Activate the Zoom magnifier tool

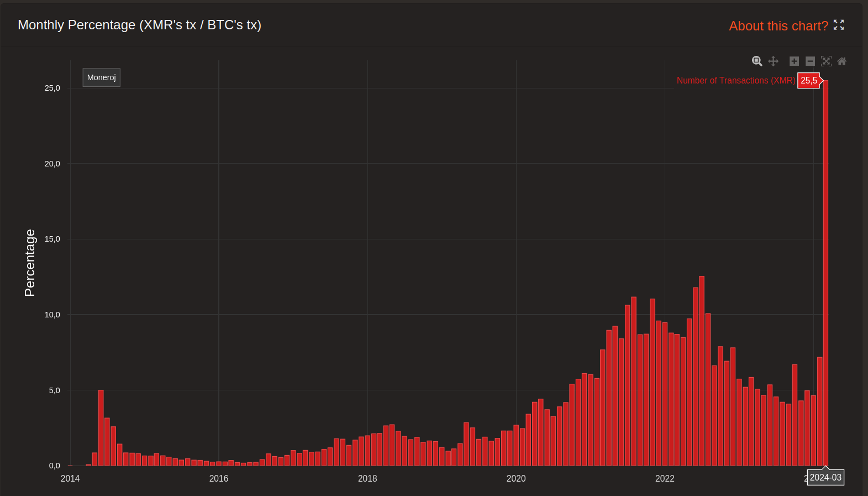point(757,61)
